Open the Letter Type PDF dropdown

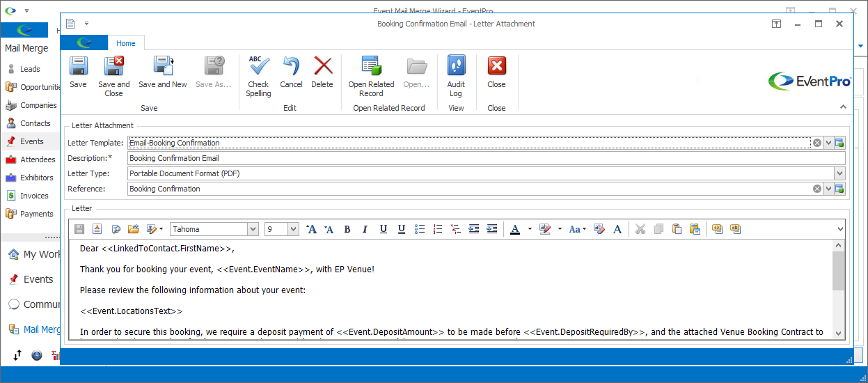tap(839, 173)
